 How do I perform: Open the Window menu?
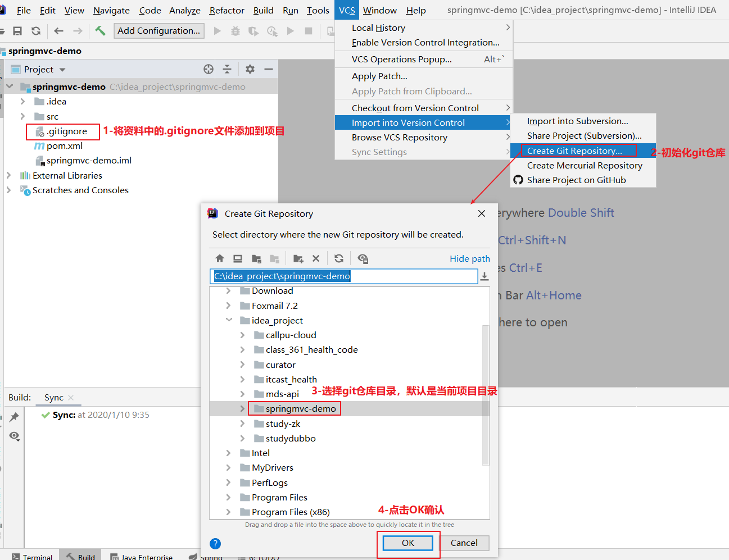click(x=380, y=10)
